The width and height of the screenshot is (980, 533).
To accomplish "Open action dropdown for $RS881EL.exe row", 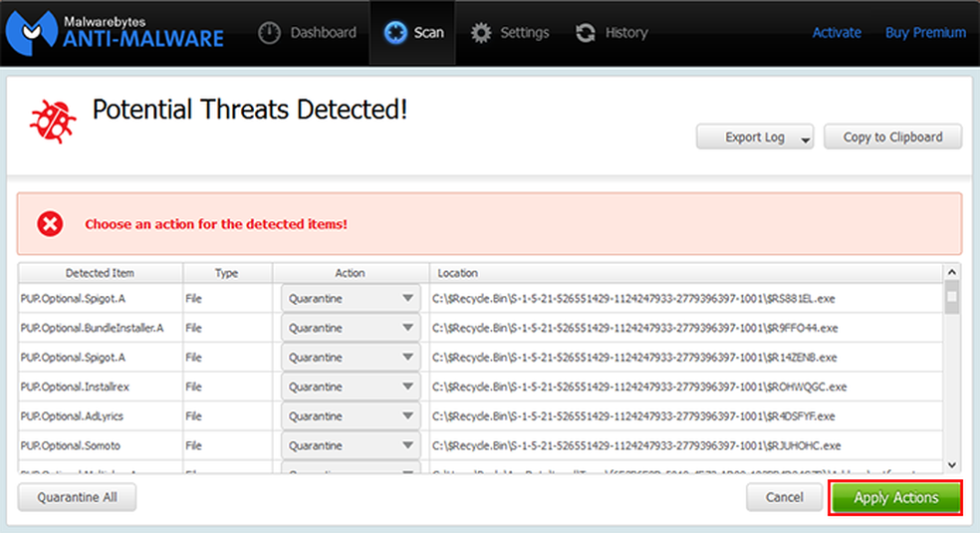I will pyautogui.click(x=408, y=298).
